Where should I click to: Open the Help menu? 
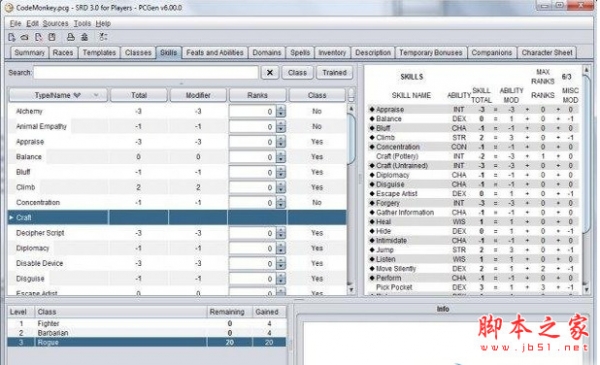(103, 23)
